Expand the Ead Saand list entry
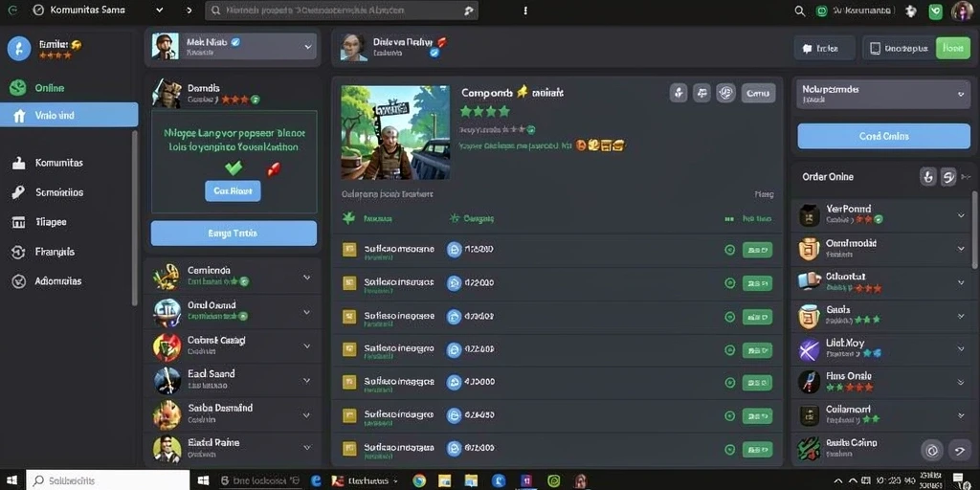The height and width of the screenshot is (490, 980). click(x=306, y=379)
